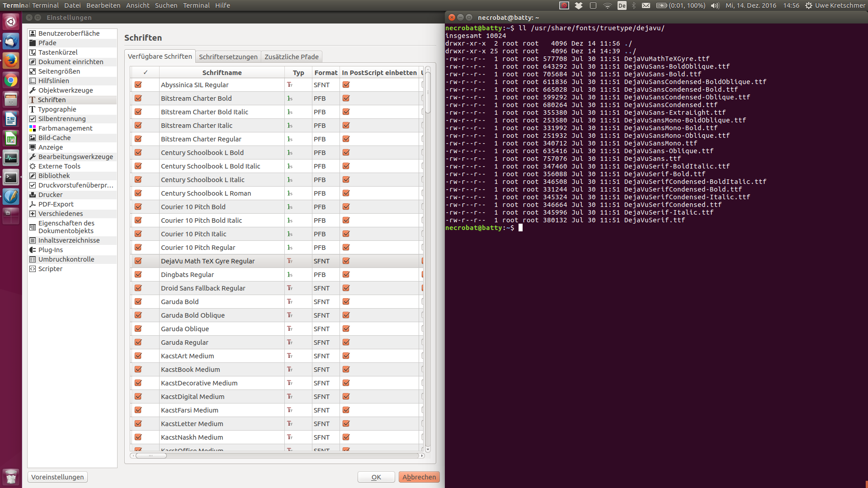Click the Plug-Ins icon in settings list
This screenshot has width=868, height=488.
pyautogui.click(x=33, y=250)
